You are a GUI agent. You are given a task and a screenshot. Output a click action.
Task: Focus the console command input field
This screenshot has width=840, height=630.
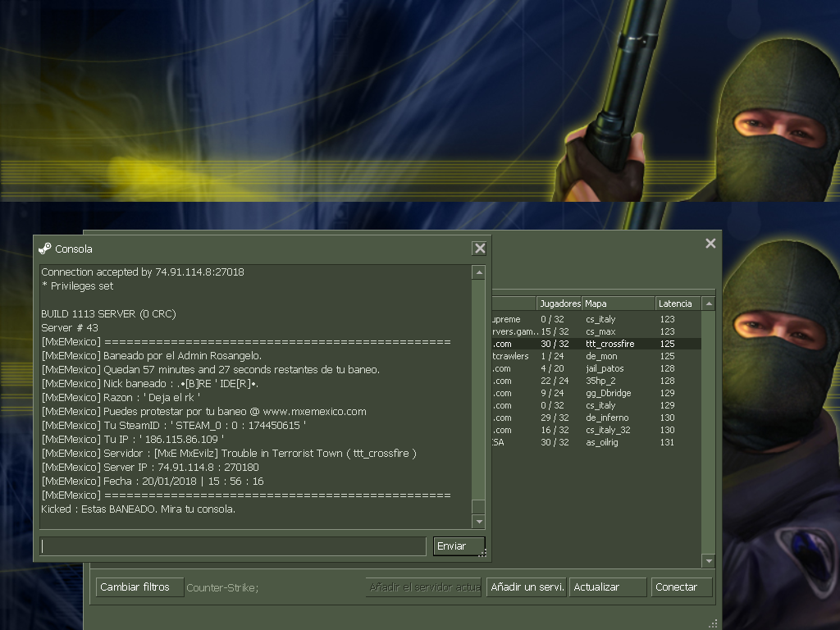[233, 546]
